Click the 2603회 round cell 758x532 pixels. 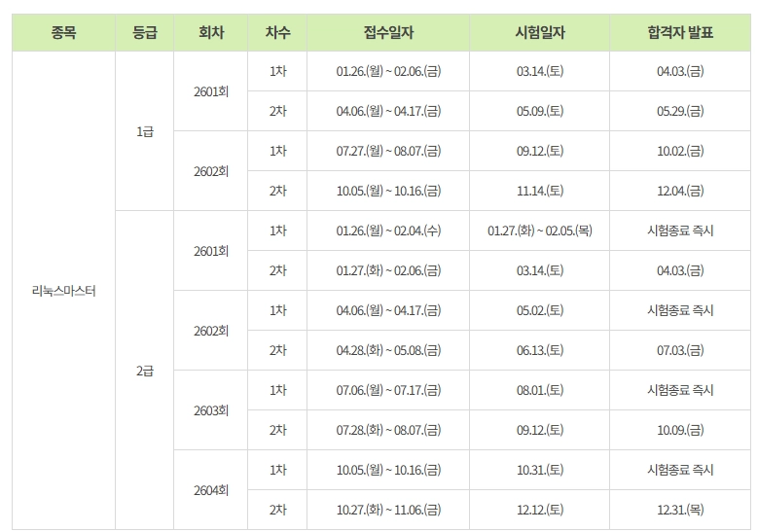(x=211, y=410)
